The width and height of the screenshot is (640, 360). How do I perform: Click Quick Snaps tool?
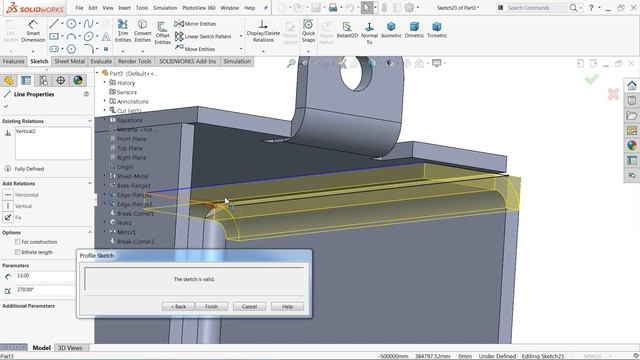coord(308,31)
